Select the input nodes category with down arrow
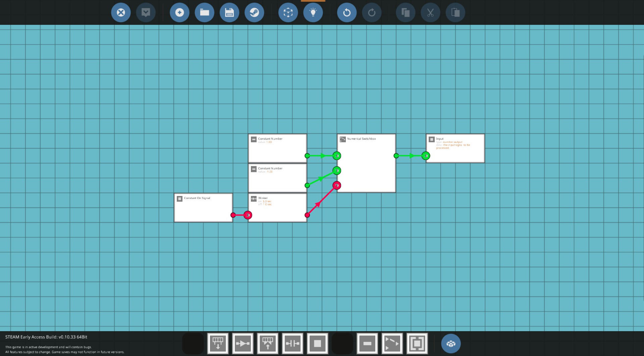 click(x=218, y=343)
